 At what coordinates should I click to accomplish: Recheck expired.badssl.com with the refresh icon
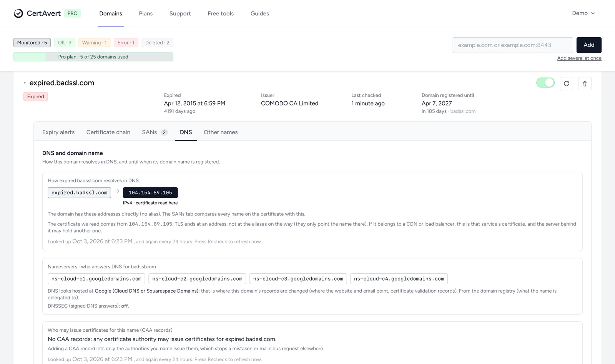point(566,84)
